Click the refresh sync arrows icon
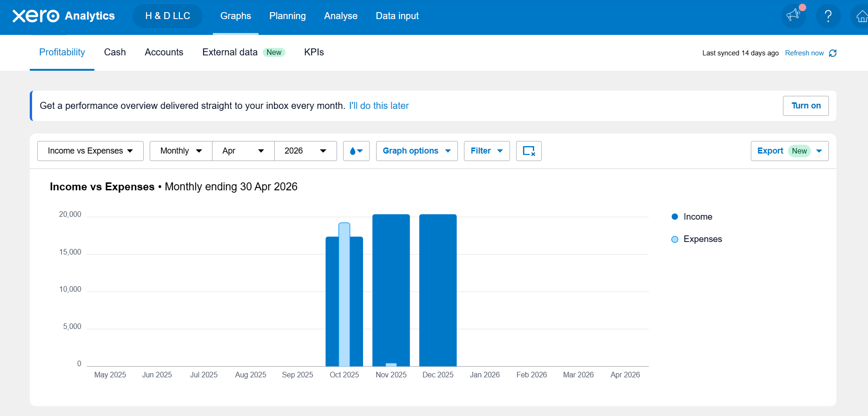 [x=833, y=53]
